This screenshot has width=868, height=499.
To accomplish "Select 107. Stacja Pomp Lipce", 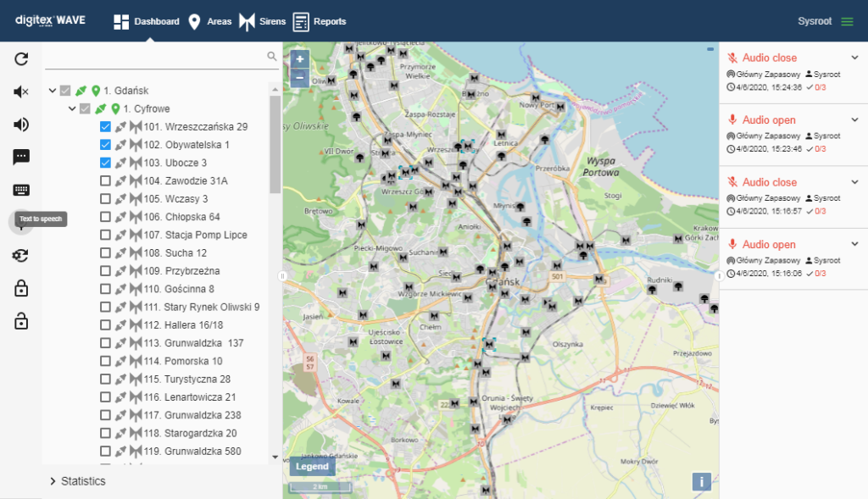I will [x=196, y=236].
